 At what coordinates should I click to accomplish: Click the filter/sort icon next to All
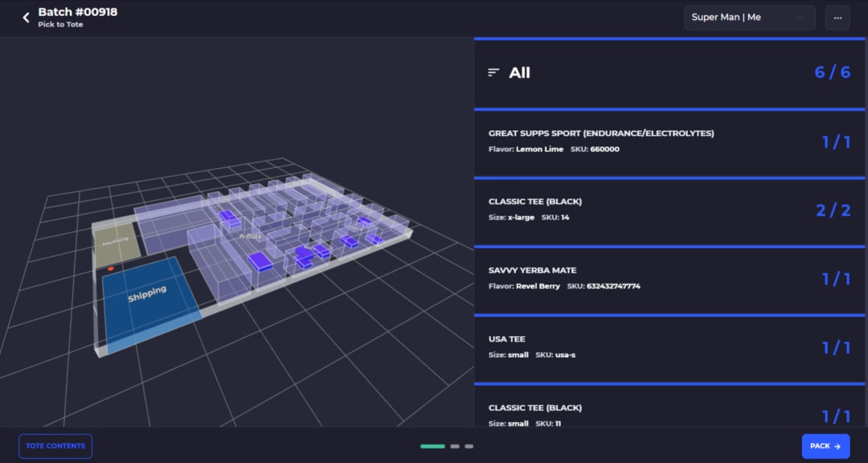pyautogui.click(x=493, y=72)
